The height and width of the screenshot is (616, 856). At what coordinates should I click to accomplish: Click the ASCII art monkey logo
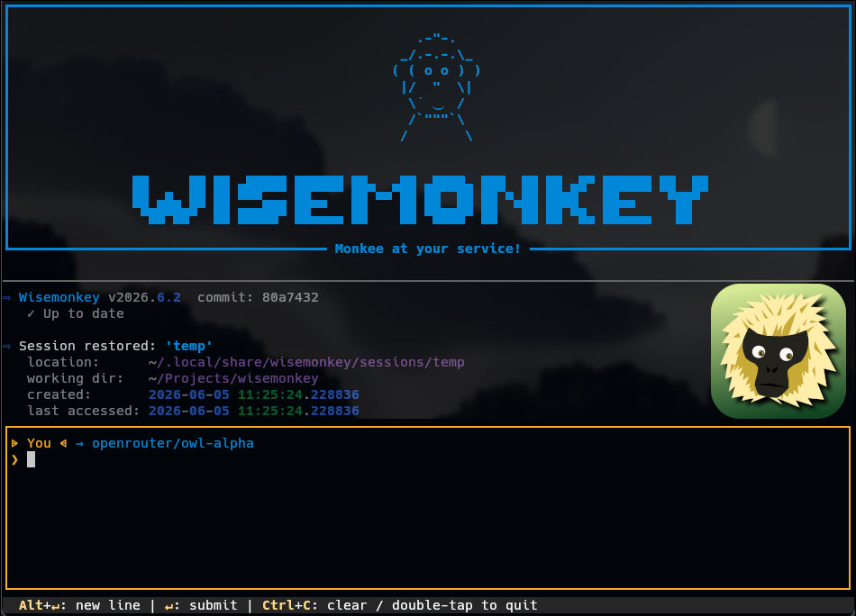[436, 87]
